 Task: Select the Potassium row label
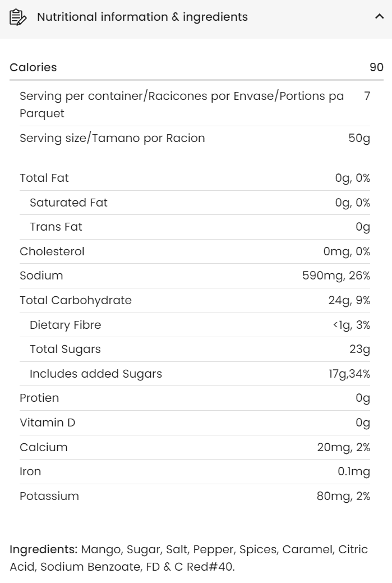click(49, 496)
